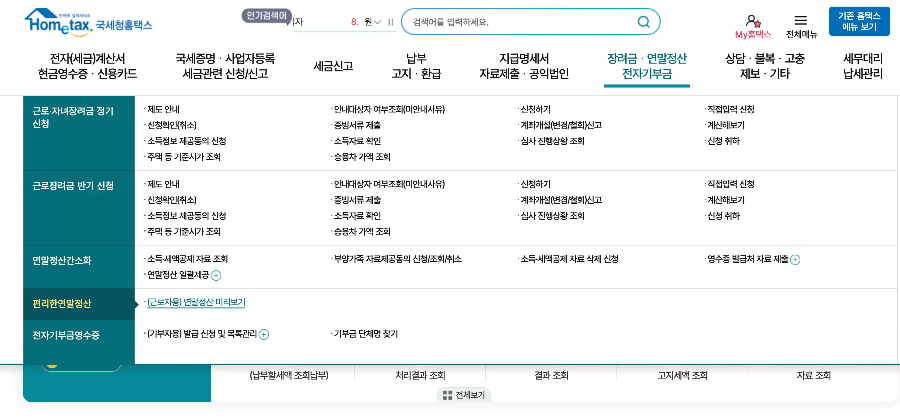Open 제도 안내 under 정기 신청
The height and width of the screenshot is (419, 900).
tap(164, 109)
